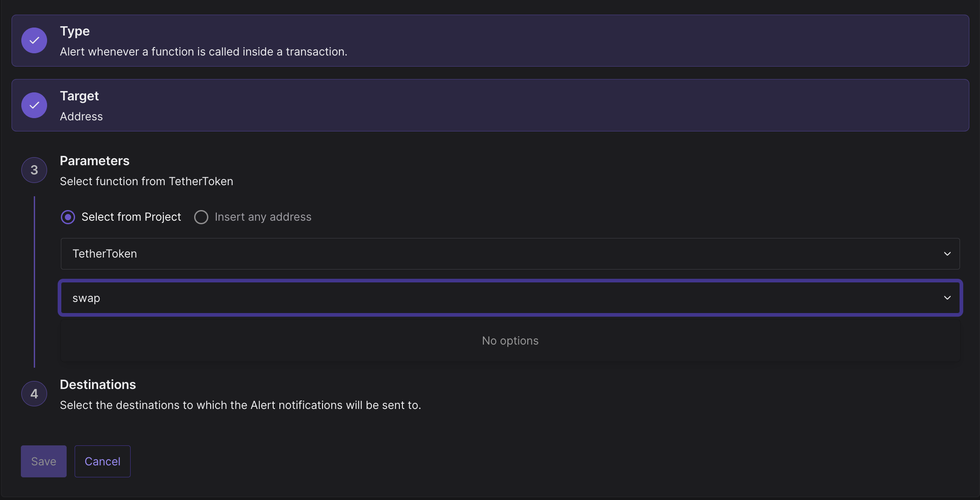The image size is (980, 500).
Task: Click the 'Insert any address' label text
Action: click(x=263, y=217)
